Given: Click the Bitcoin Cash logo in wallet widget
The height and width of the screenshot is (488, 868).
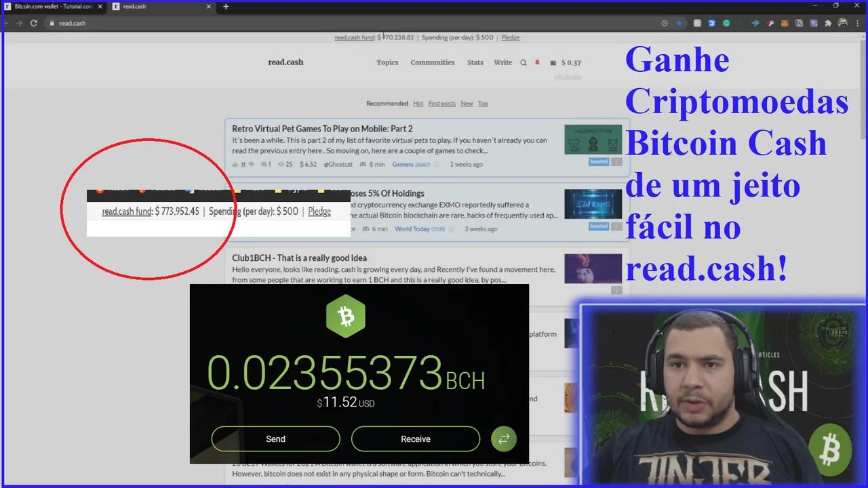Looking at the screenshot, I should click(x=346, y=316).
